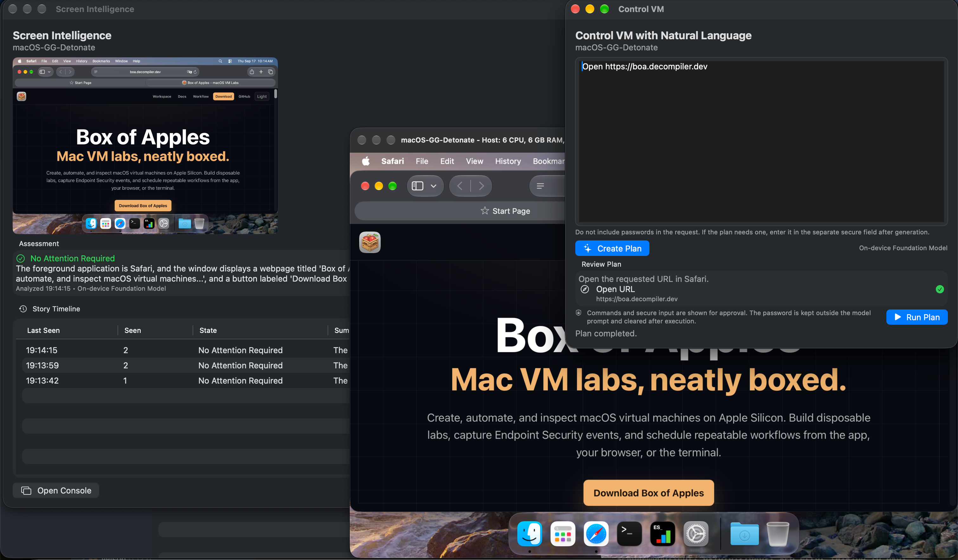Image resolution: width=958 pixels, height=560 pixels.
Task: Click the tab overview icon in preview
Action: [x=271, y=72]
